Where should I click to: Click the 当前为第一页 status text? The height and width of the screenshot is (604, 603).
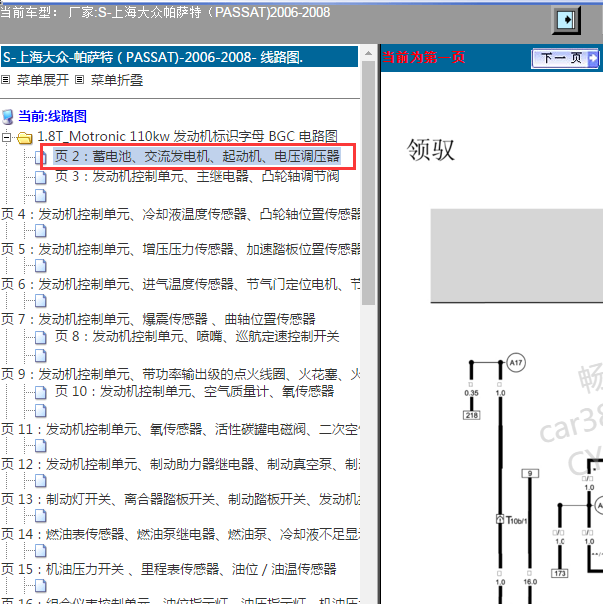coord(423,57)
